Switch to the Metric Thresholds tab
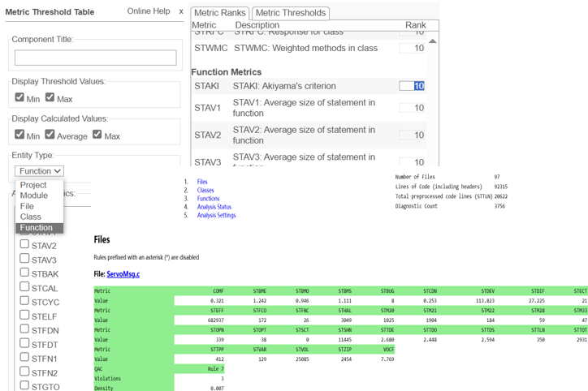 (x=291, y=13)
